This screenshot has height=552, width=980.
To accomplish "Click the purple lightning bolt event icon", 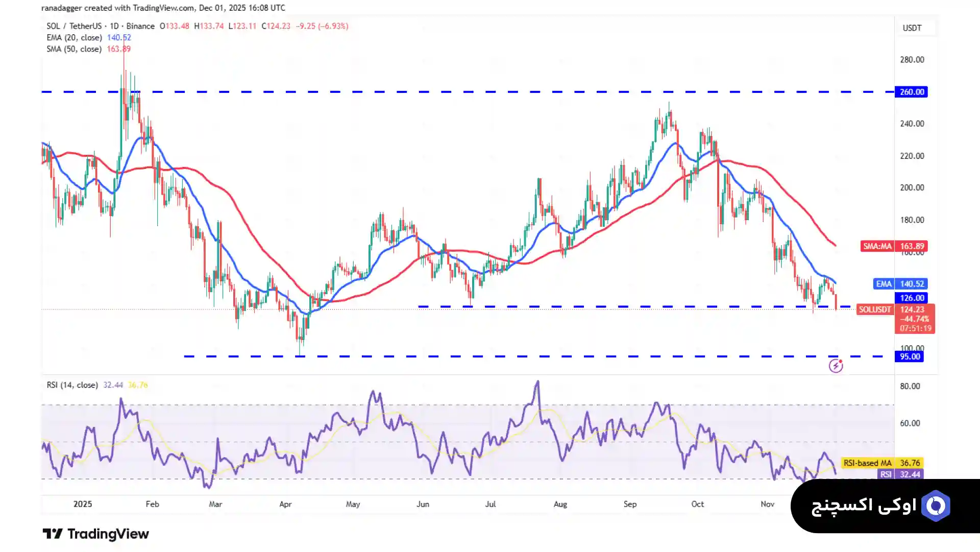I will [836, 366].
